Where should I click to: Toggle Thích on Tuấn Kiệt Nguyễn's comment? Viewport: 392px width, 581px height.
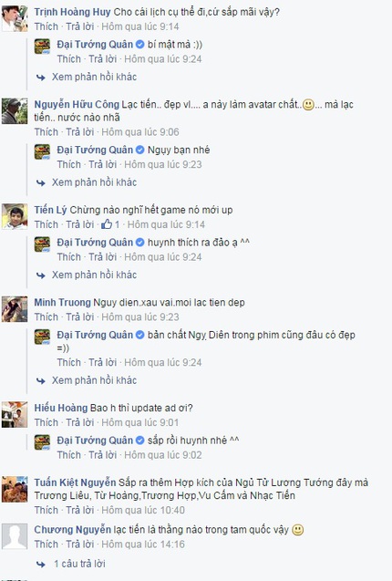point(46,510)
